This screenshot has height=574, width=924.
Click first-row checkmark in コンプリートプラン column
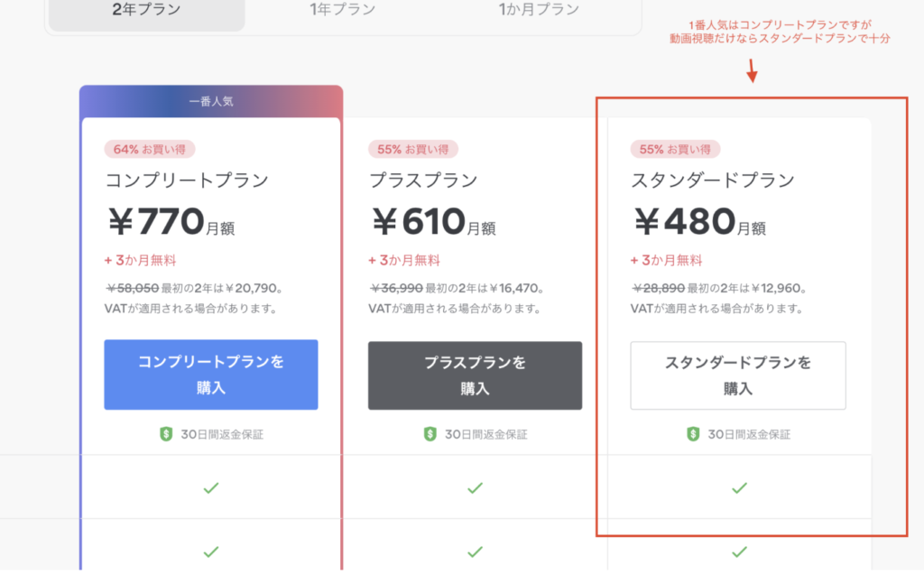pyautogui.click(x=211, y=488)
